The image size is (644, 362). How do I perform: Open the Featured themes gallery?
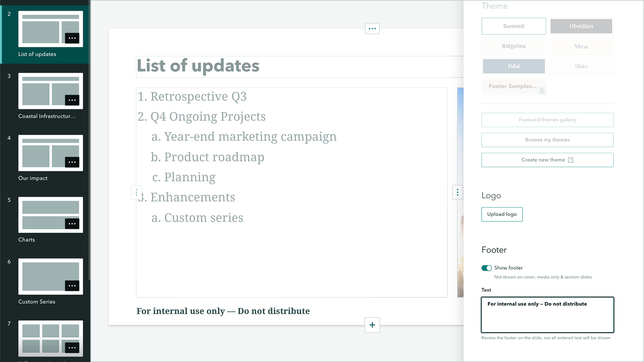coord(547,120)
